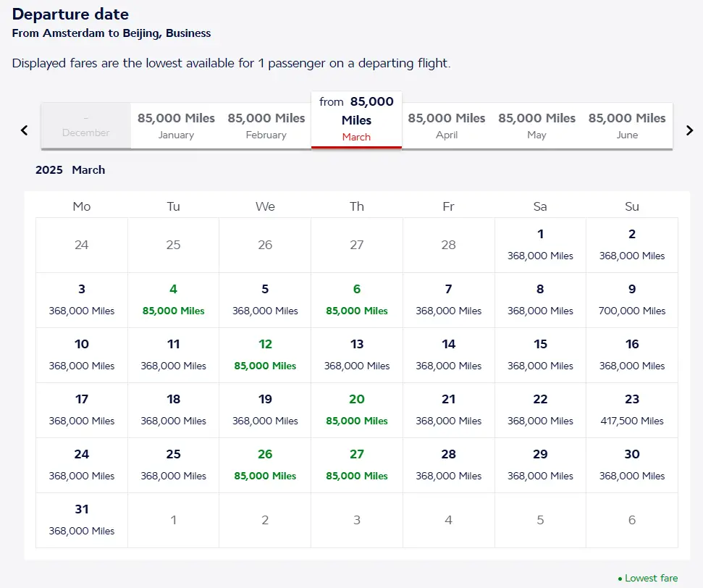
Task: Choose March 31 departure date
Action: point(82,520)
